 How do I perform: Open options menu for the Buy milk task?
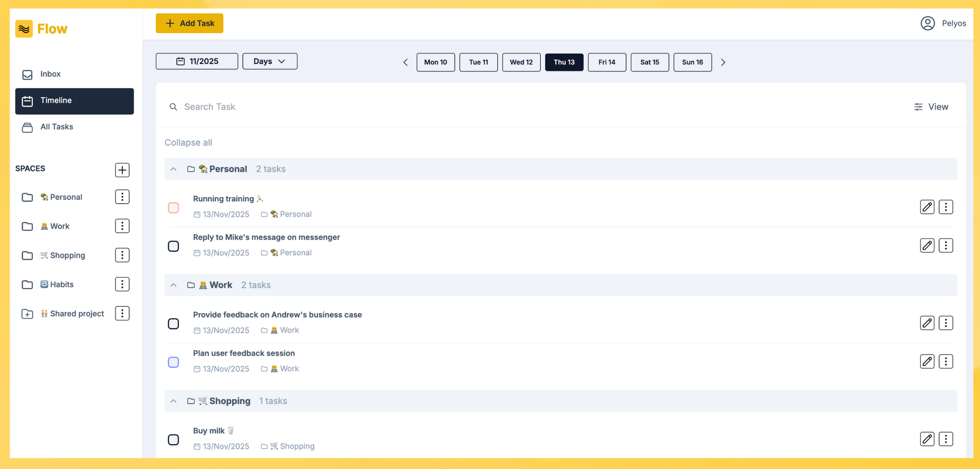point(946,439)
